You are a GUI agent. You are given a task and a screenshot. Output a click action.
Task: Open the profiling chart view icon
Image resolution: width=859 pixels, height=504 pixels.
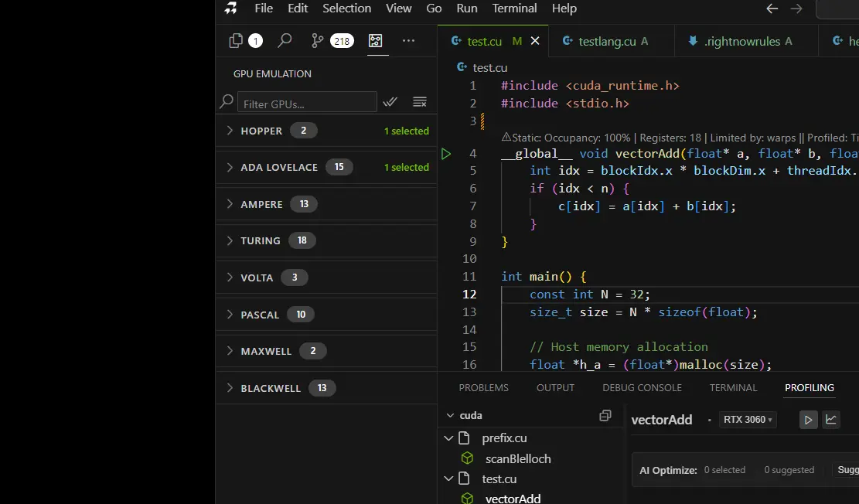[x=831, y=420]
